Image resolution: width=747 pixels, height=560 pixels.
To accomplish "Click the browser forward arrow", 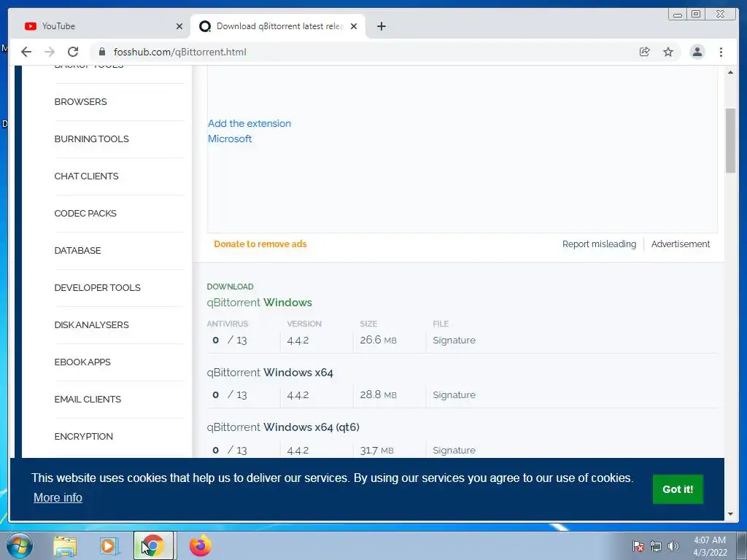I will tap(50, 52).
